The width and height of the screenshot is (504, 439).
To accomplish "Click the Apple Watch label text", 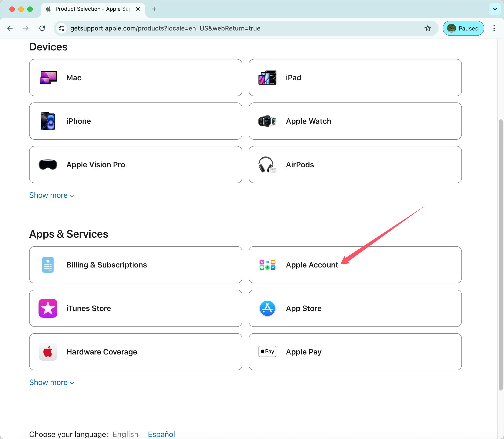I will tap(308, 121).
